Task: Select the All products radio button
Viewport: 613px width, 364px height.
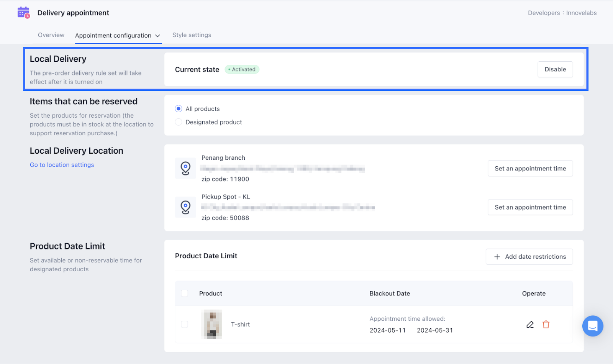Action: coord(179,109)
